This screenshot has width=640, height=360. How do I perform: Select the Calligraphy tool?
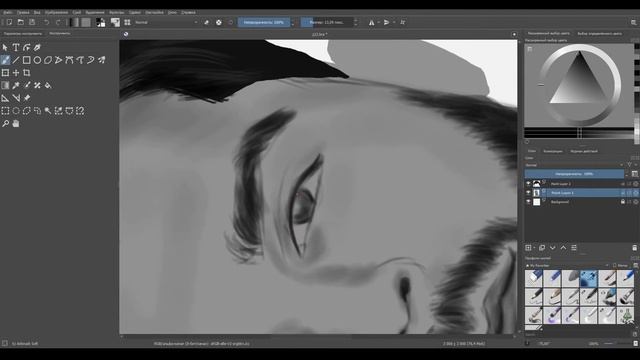pos(37,47)
